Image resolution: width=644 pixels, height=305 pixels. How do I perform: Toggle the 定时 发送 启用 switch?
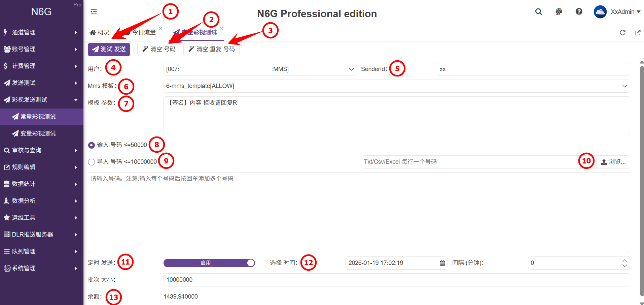tap(209, 263)
